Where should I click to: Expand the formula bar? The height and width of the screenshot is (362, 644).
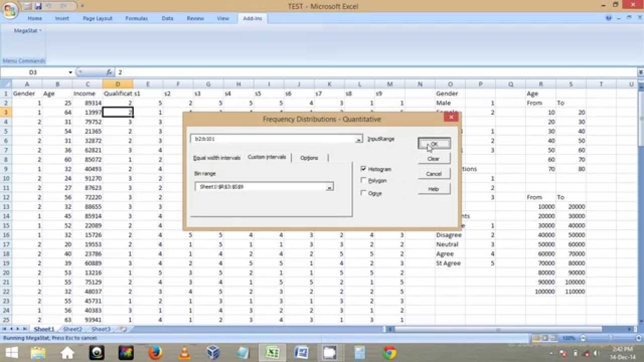point(640,72)
